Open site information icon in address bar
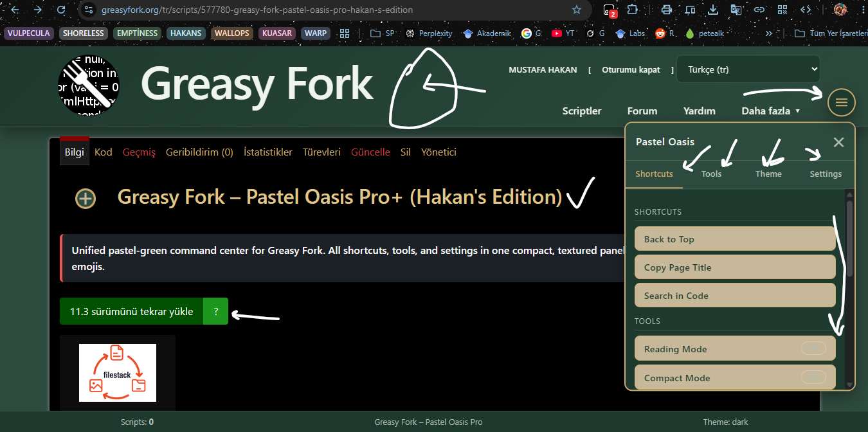 pos(90,10)
